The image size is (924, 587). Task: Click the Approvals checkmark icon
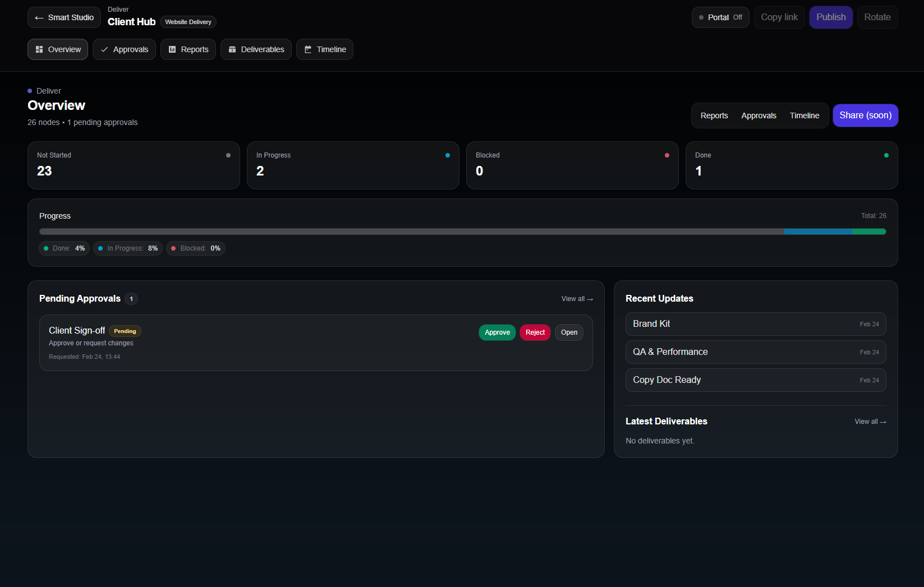click(x=104, y=49)
